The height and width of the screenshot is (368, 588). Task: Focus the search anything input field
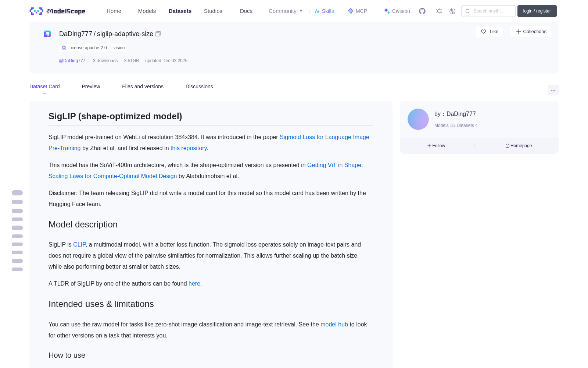[x=488, y=11]
